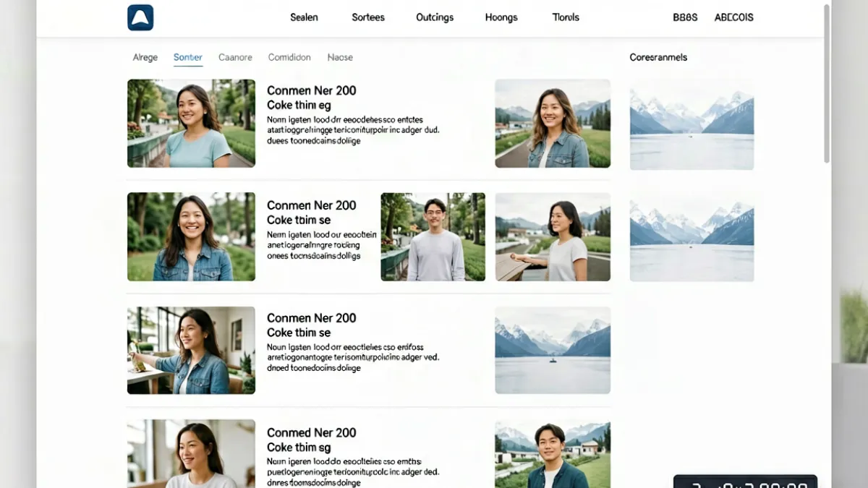Viewport: 868px width, 488px height.
Task: Choose Tlonls from the header menu
Action: pos(566,17)
